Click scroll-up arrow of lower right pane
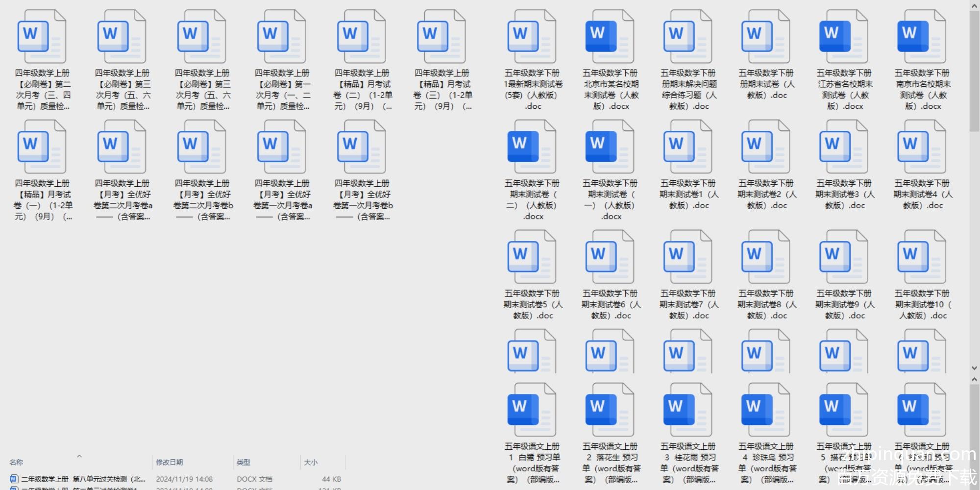The width and height of the screenshot is (980, 490). coord(974,380)
